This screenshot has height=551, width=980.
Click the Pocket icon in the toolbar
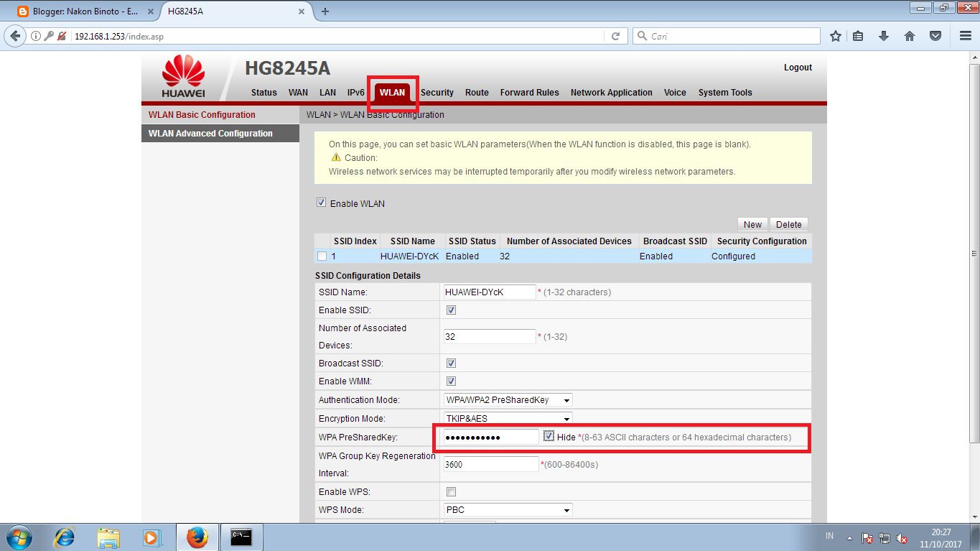click(935, 36)
